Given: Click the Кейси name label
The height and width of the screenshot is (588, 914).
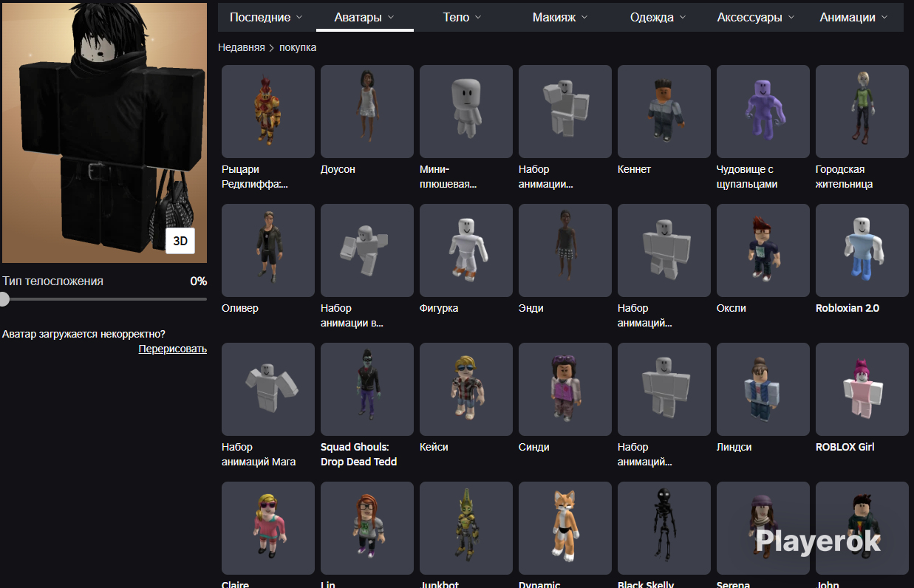Looking at the screenshot, I should click(x=434, y=447).
